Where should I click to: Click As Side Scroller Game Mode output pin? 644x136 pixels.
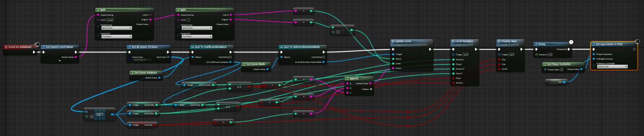coord(323,62)
